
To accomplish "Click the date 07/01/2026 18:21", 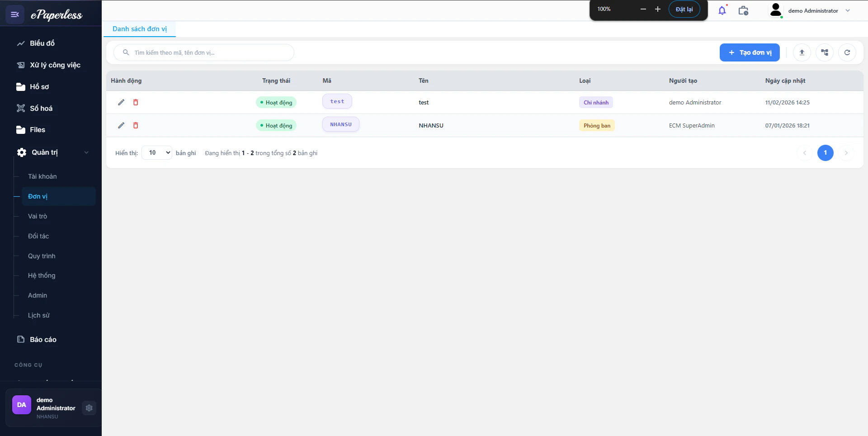I will point(787,126).
